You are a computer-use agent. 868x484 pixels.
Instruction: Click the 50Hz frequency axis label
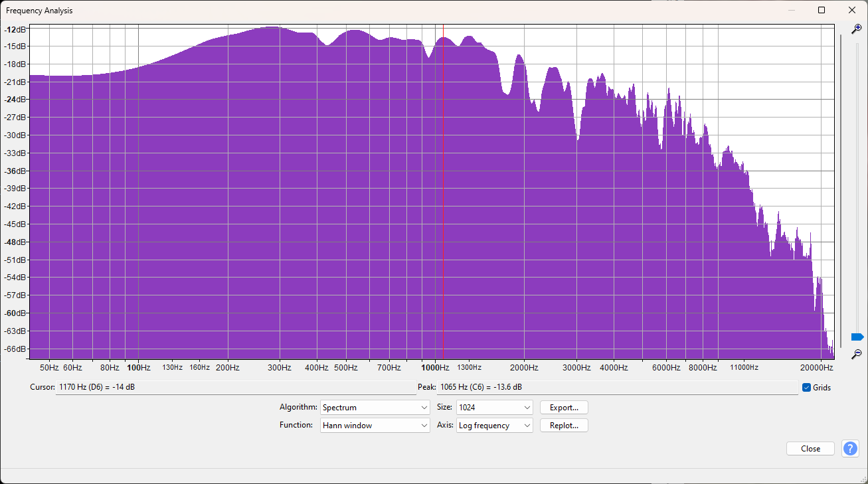(49, 367)
